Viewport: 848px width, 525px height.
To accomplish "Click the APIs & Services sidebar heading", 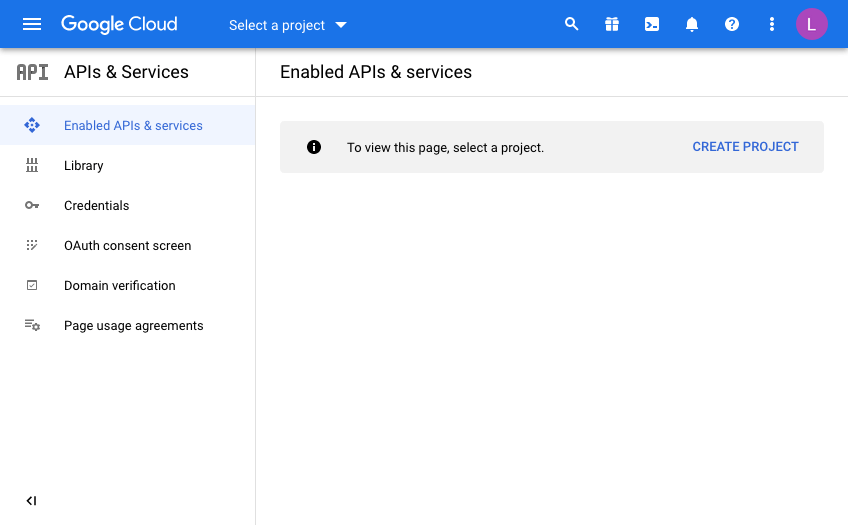I will click(126, 72).
